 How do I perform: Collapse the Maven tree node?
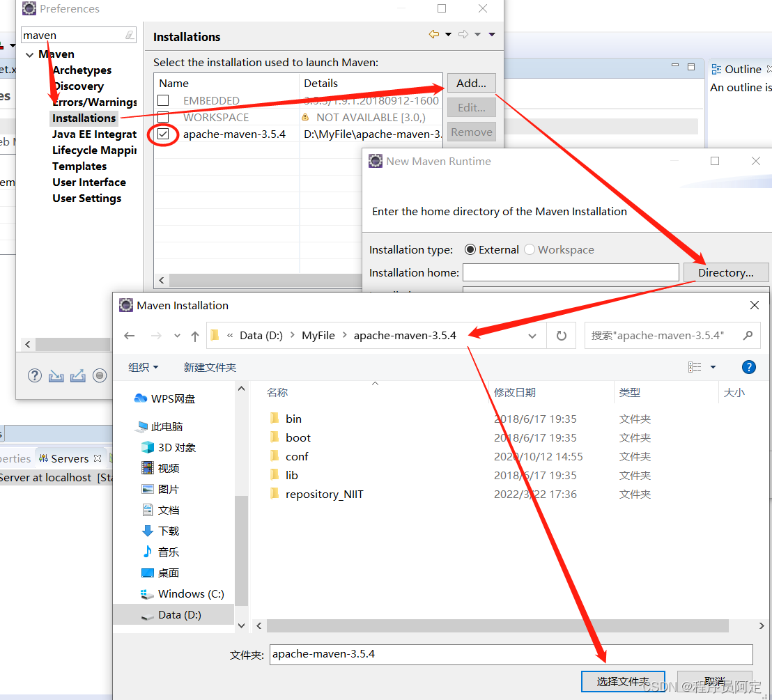[29, 54]
